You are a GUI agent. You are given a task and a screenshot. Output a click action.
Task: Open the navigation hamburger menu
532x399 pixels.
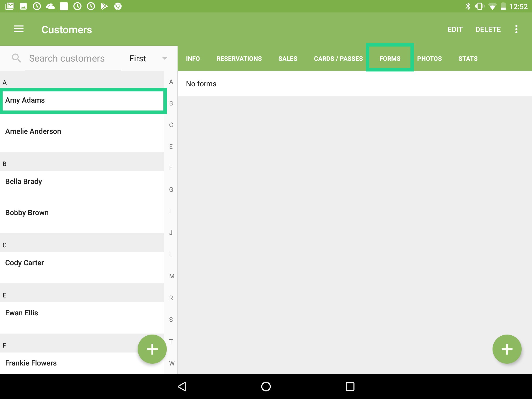18,29
